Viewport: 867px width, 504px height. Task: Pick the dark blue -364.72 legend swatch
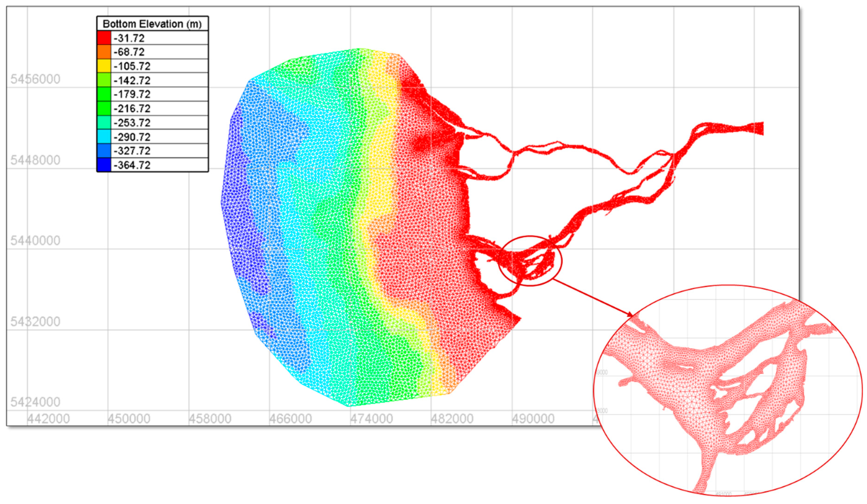pos(104,165)
